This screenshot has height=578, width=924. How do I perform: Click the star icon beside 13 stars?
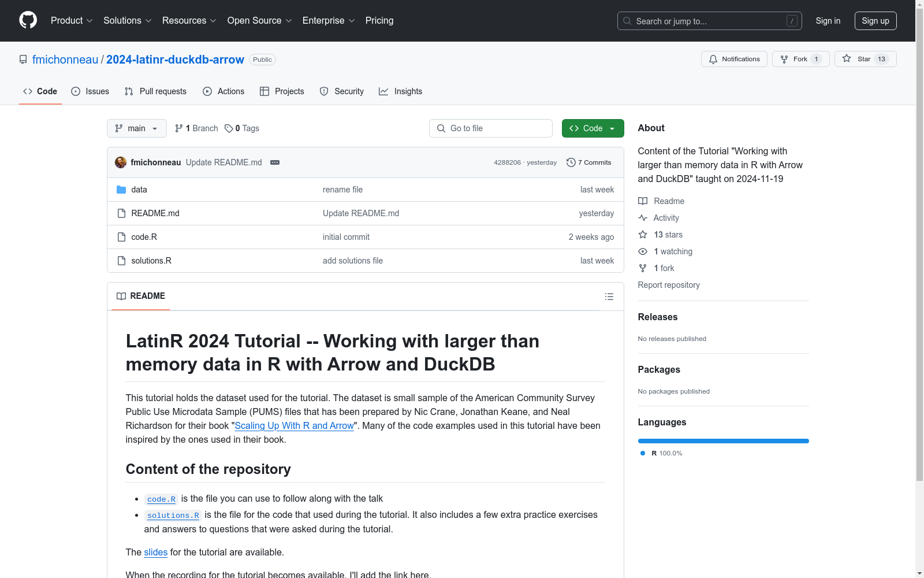(643, 235)
